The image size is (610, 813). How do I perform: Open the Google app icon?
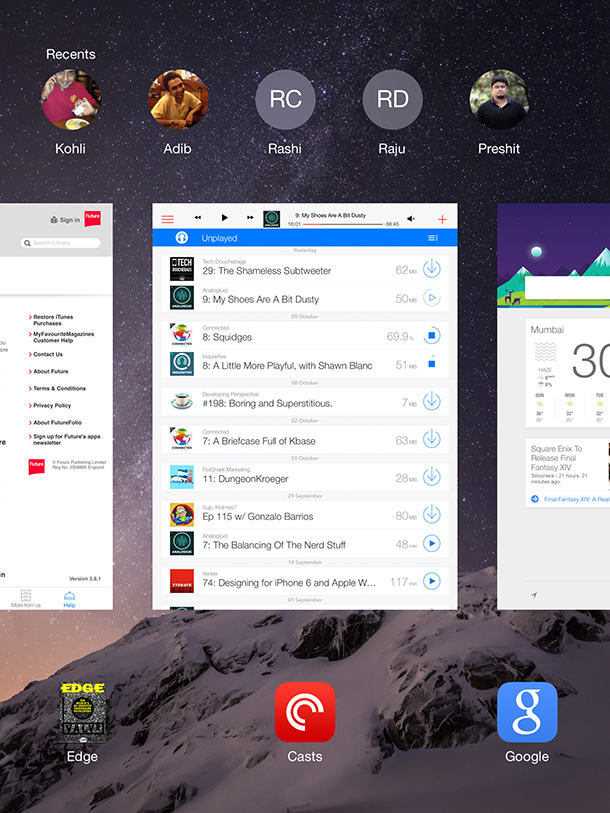[527, 712]
